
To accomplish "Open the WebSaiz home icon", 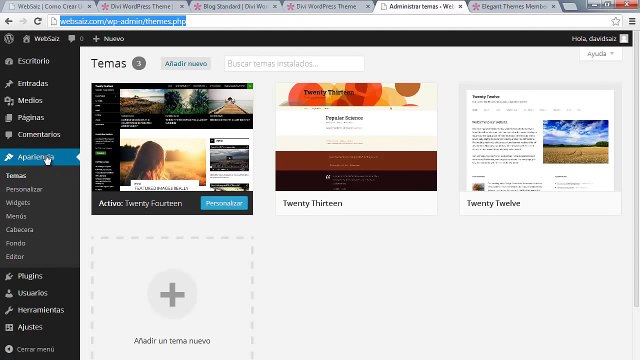I will tap(27, 39).
